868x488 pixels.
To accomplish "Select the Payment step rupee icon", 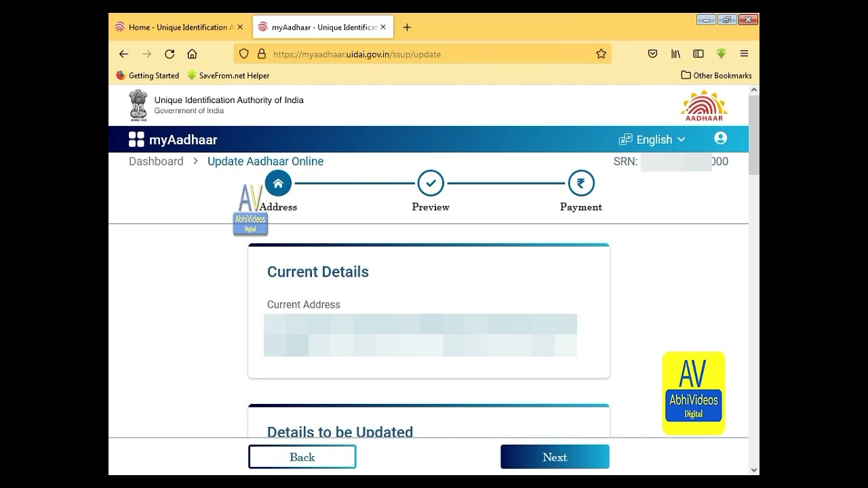I will click(581, 183).
